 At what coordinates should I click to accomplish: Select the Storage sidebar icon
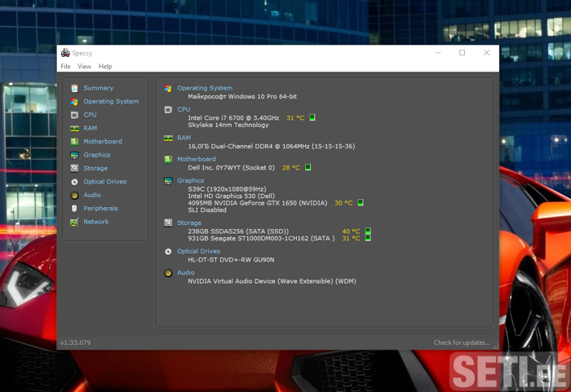point(74,168)
